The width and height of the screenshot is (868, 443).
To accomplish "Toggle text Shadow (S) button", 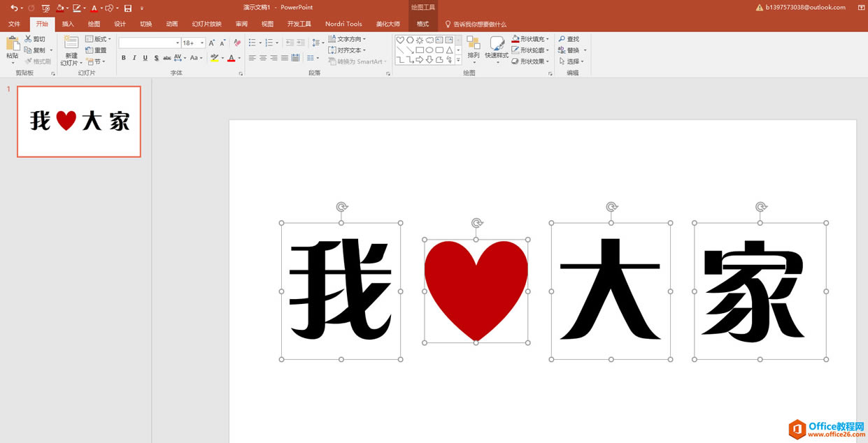I will (155, 58).
